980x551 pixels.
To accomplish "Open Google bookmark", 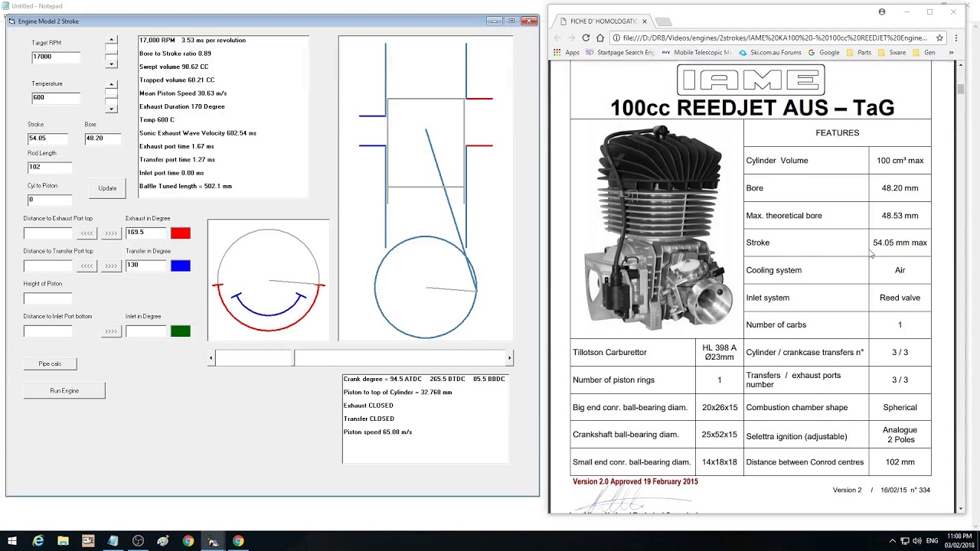I will (824, 53).
